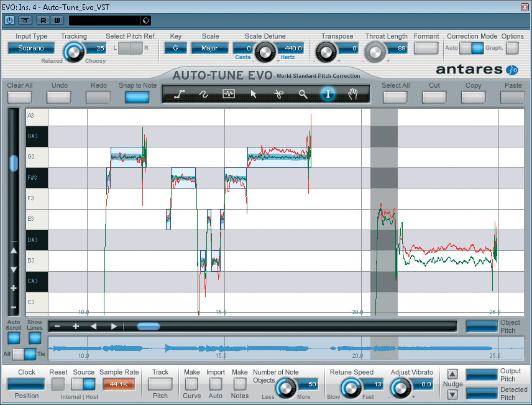Click the Antares logo icon

click(511, 70)
